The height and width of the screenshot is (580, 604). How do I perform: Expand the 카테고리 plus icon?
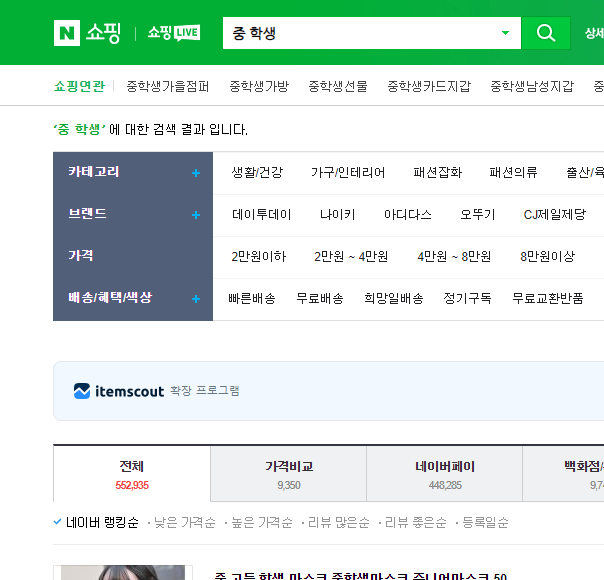tap(196, 173)
